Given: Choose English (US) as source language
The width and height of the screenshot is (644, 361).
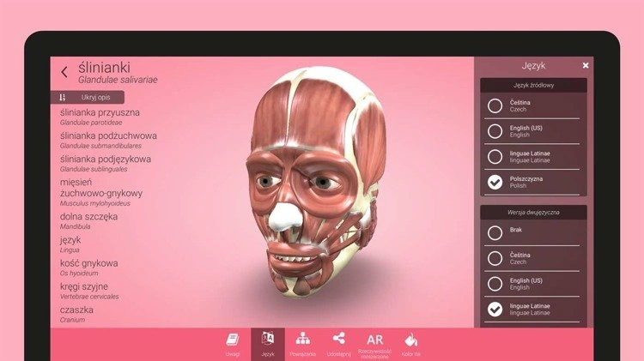Looking at the screenshot, I should tap(495, 131).
